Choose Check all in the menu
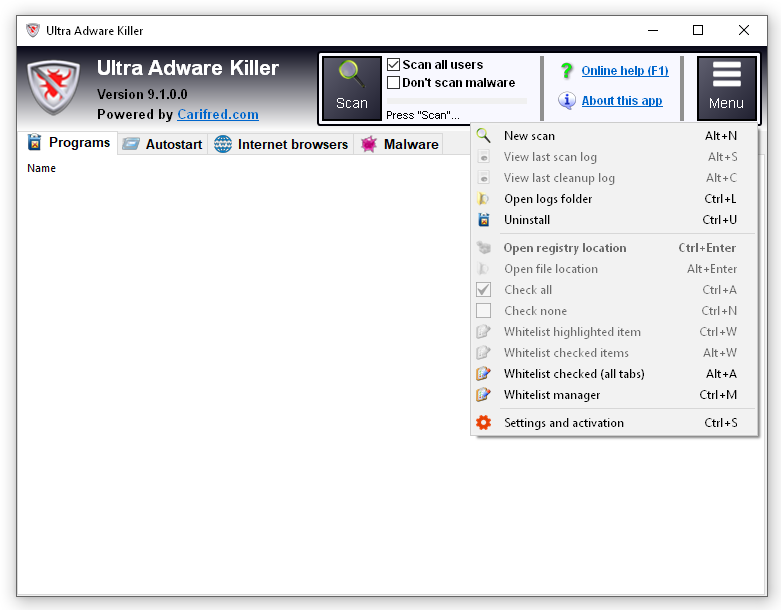Viewport: 781px width, 610px height. click(x=614, y=289)
